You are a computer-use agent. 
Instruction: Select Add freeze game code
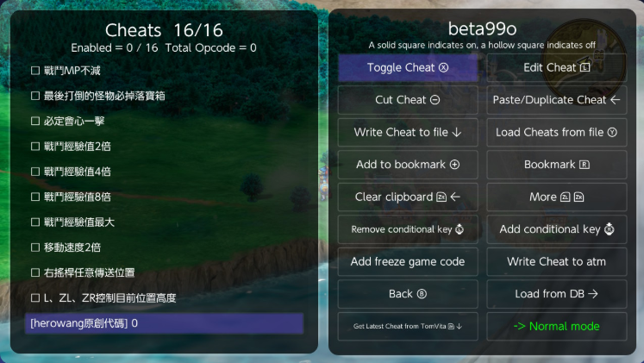tap(408, 262)
